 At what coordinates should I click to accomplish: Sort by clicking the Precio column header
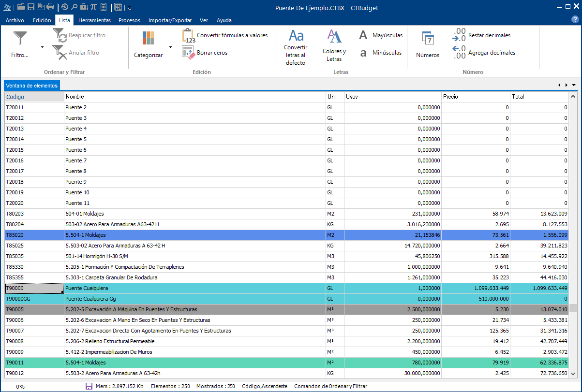pyautogui.click(x=476, y=97)
